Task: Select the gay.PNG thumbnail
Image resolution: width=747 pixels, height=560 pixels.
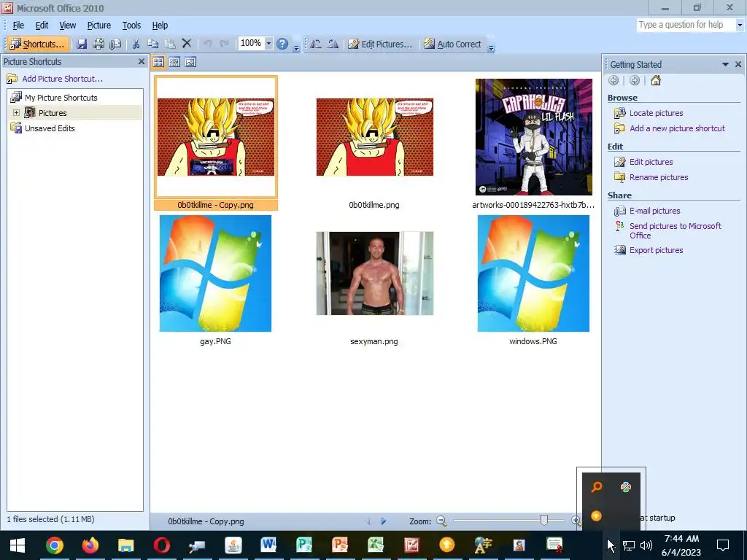Action: 215,273
